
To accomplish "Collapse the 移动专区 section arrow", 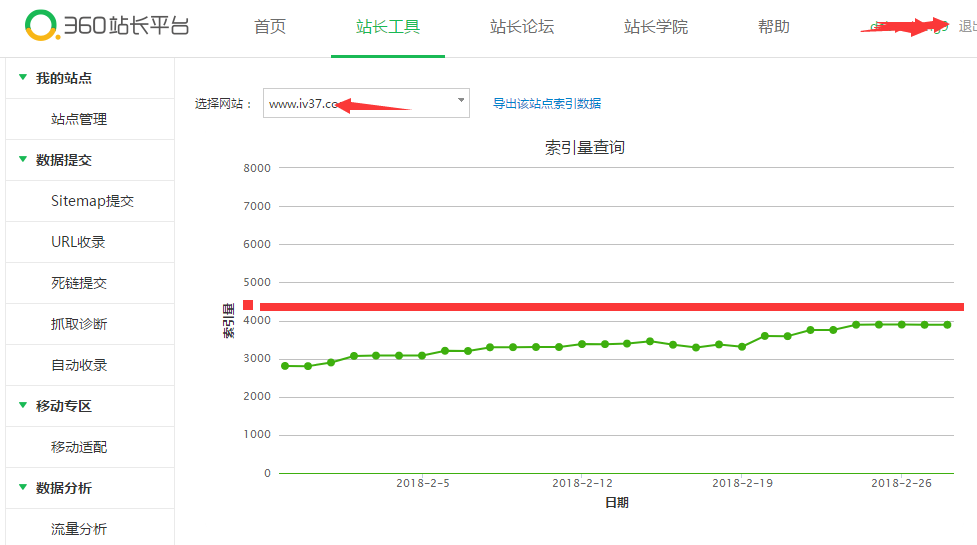I will [23, 405].
